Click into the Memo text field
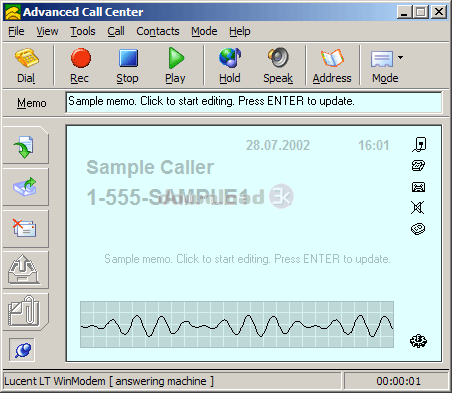Screen dimensions: 452x393 [254, 102]
